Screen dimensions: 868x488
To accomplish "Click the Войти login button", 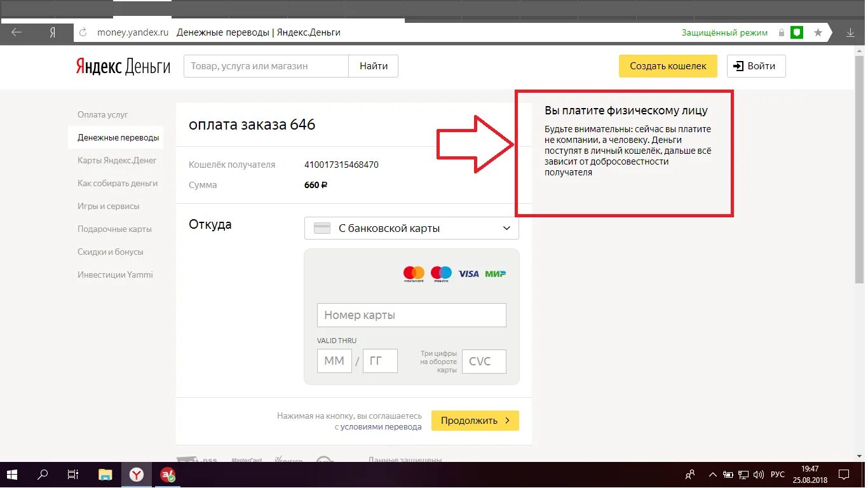I will (x=756, y=66).
